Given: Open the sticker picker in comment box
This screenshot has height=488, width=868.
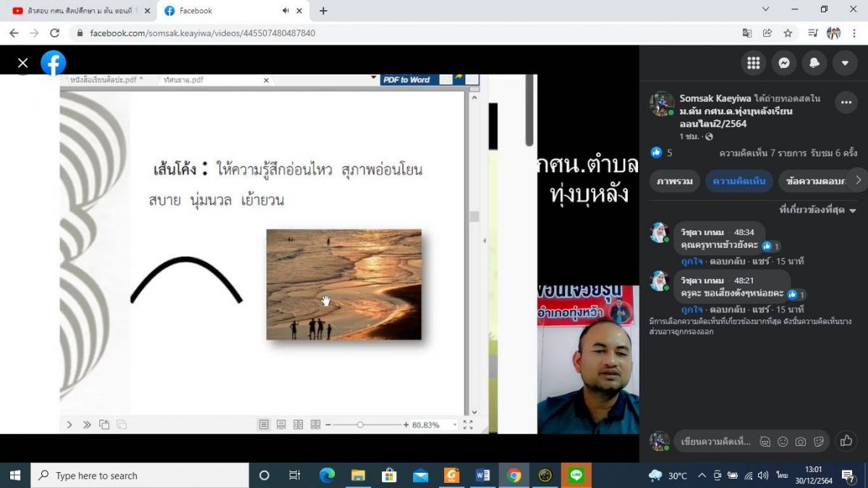Looking at the screenshot, I should (819, 442).
